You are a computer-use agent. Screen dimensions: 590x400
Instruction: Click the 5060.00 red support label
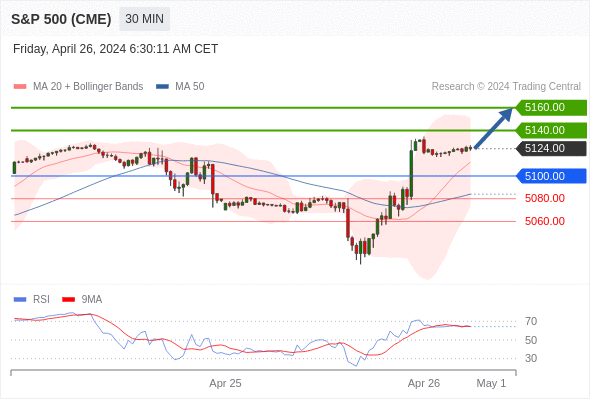coord(544,221)
